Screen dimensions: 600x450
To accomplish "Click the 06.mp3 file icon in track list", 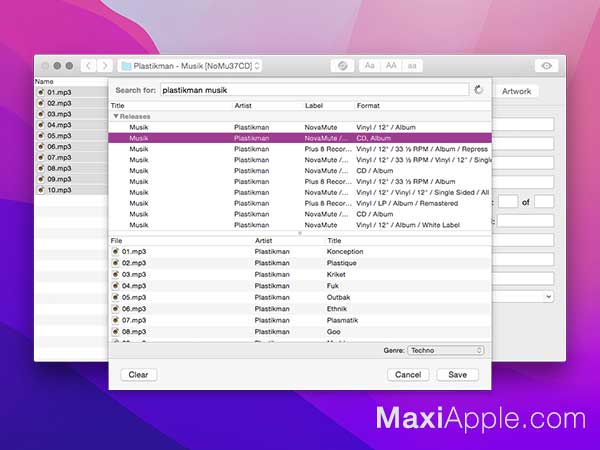I will [115, 309].
